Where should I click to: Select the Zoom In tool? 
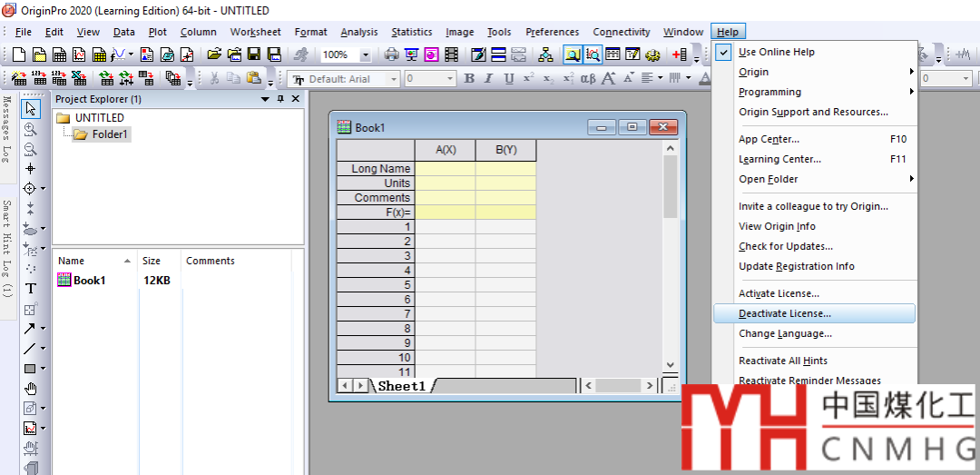click(x=31, y=129)
